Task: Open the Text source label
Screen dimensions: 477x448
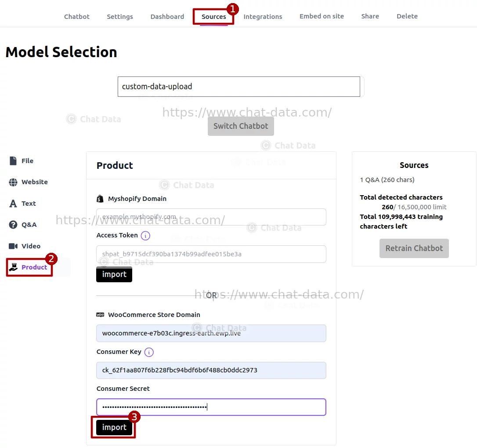Action: (x=29, y=204)
